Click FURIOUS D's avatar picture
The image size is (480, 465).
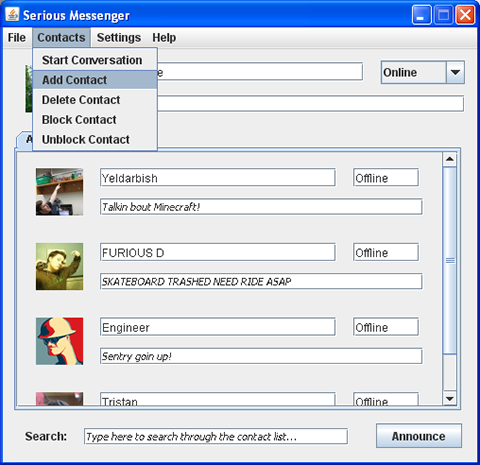59,266
